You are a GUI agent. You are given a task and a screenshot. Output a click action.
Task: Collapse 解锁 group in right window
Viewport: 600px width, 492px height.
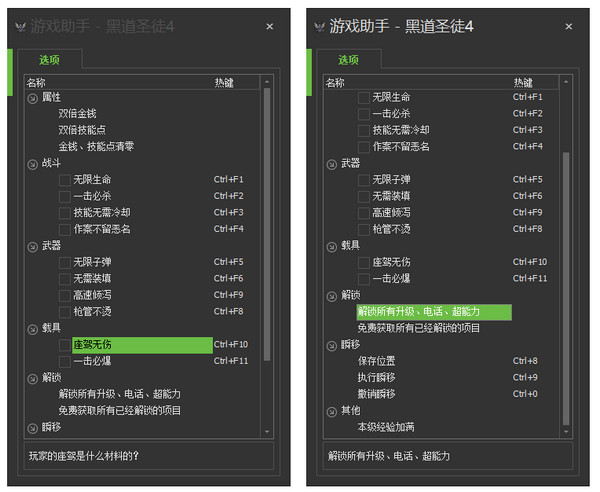[x=332, y=296]
